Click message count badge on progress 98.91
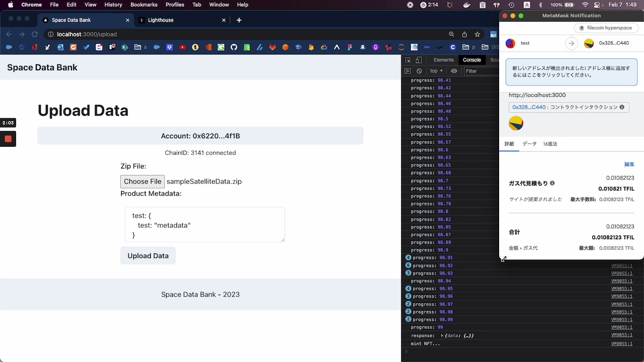 click(x=408, y=257)
